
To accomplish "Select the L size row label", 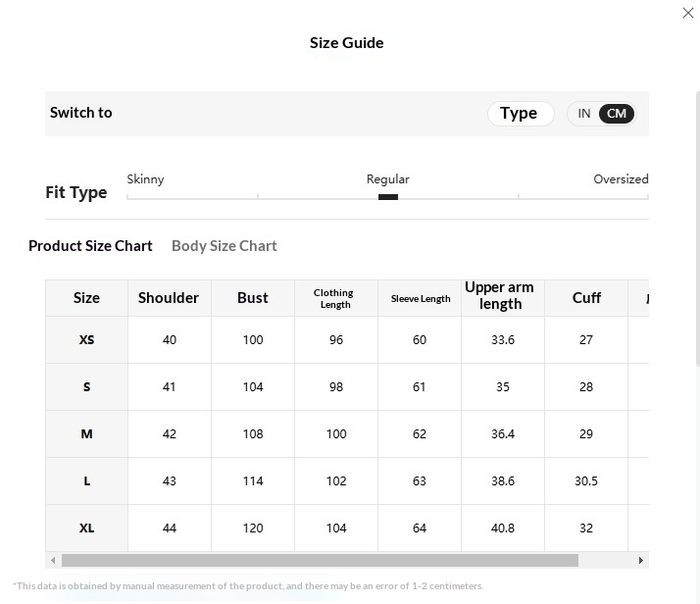I will (86, 481).
